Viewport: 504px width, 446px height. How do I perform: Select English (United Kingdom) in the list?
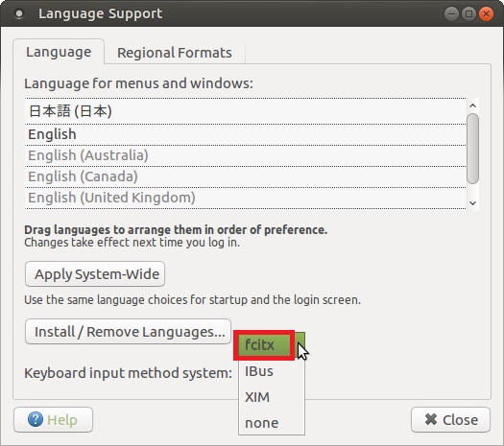(x=245, y=198)
